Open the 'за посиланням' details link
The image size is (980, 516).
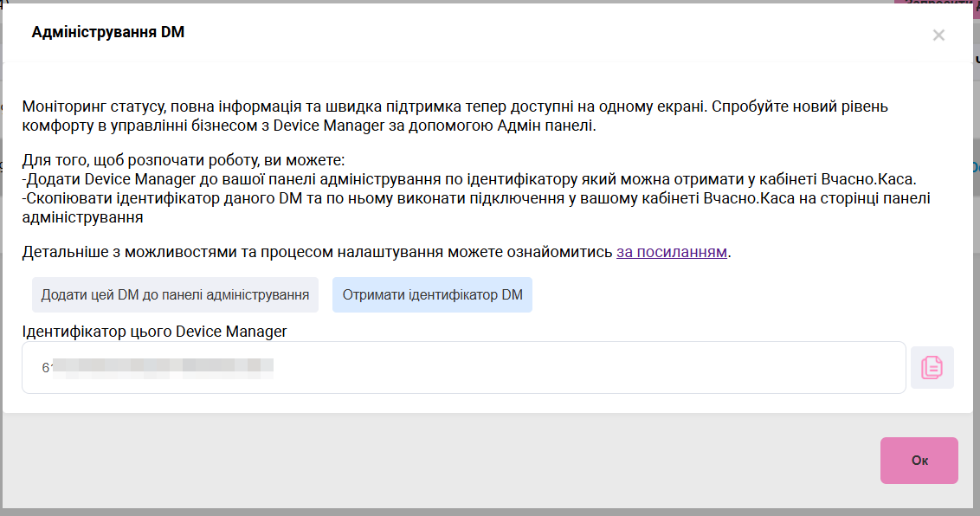click(x=672, y=253)
